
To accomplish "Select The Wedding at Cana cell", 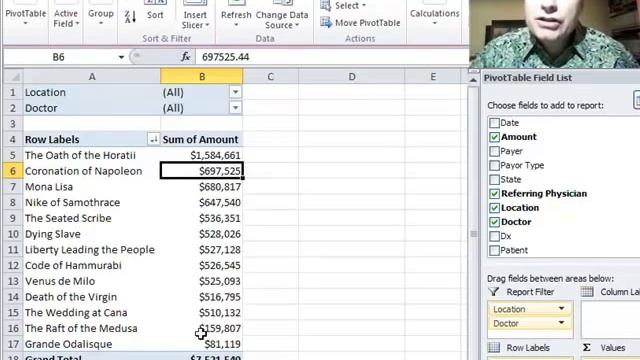I will 92,313.
